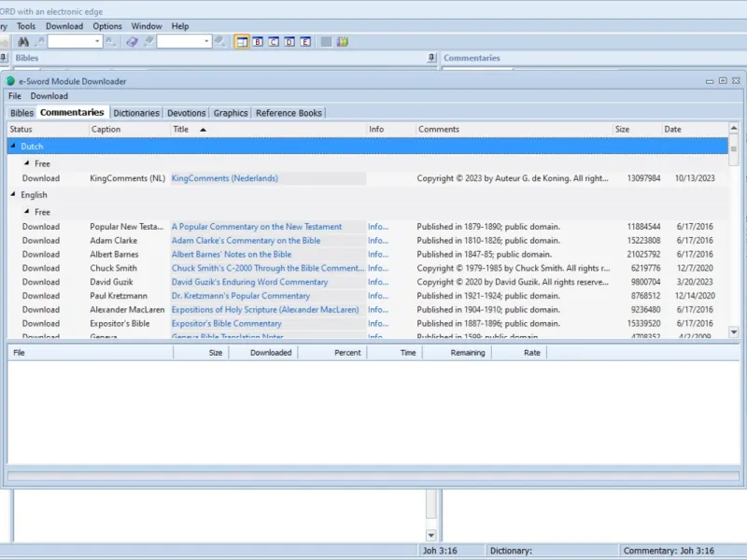
Task: Click the go icon after second search box
Action: pos(219,42)
